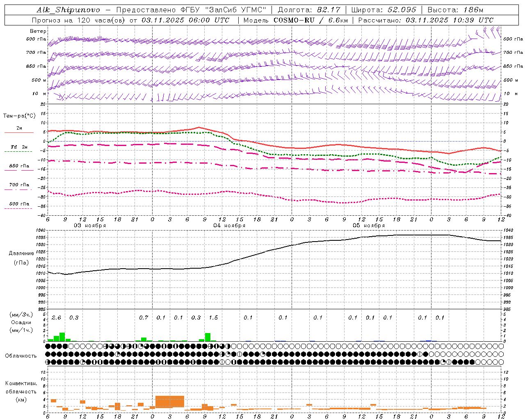Click the 1.5 three-hour precipitation value
The height and width of the screenshot is (420, 525).
pos(213,317)
